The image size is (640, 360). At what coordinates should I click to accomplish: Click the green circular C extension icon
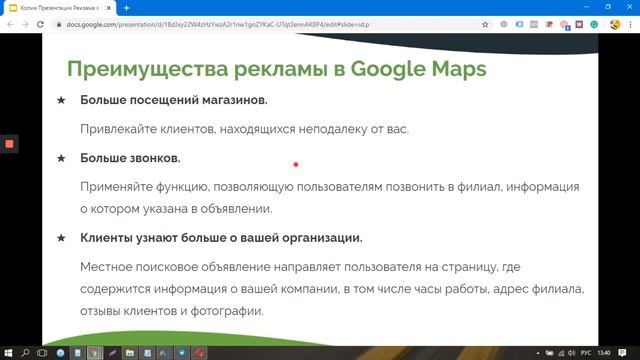tap(594, 24)
